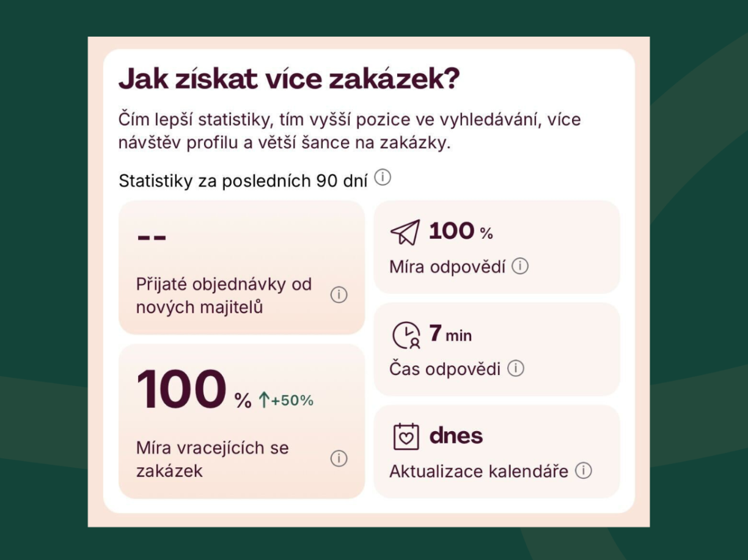Tap info icon beside 'Aktualizace kalendáře'
Screen dimensions: 748x560
[x=584, y=471]
